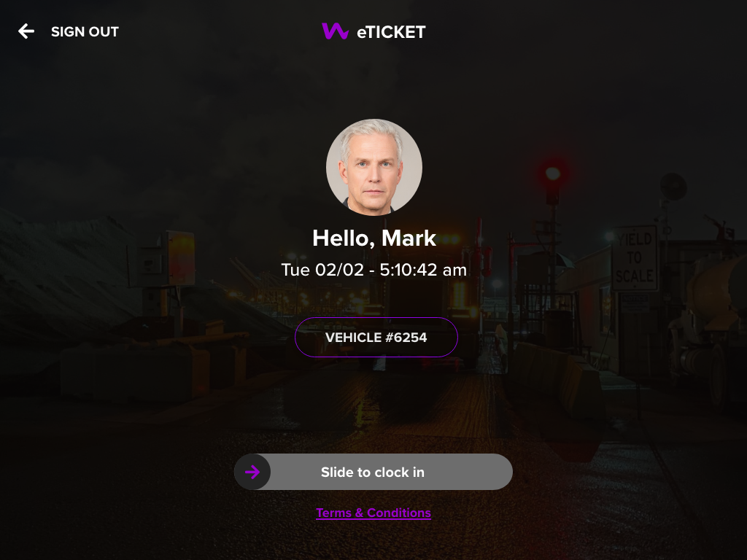Open Mark's profile photo
Image resolution: width=747 pixels, height=560 pixels.
coord(374,167)
